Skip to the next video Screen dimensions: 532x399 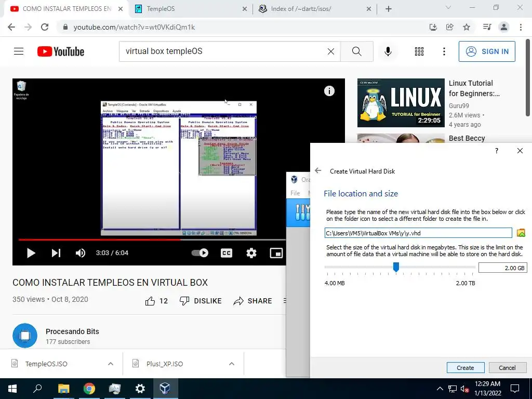pos(56,253)
